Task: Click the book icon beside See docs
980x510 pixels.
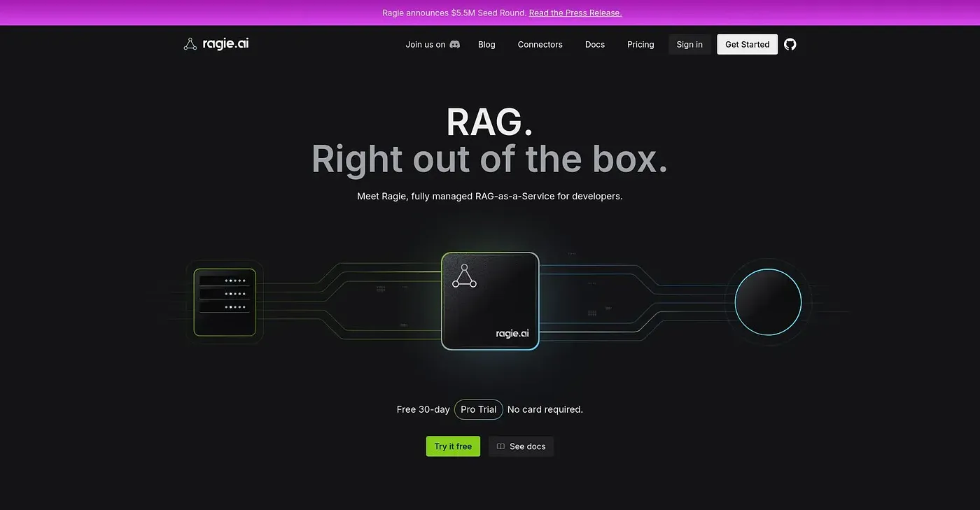Action: point(500,446)
